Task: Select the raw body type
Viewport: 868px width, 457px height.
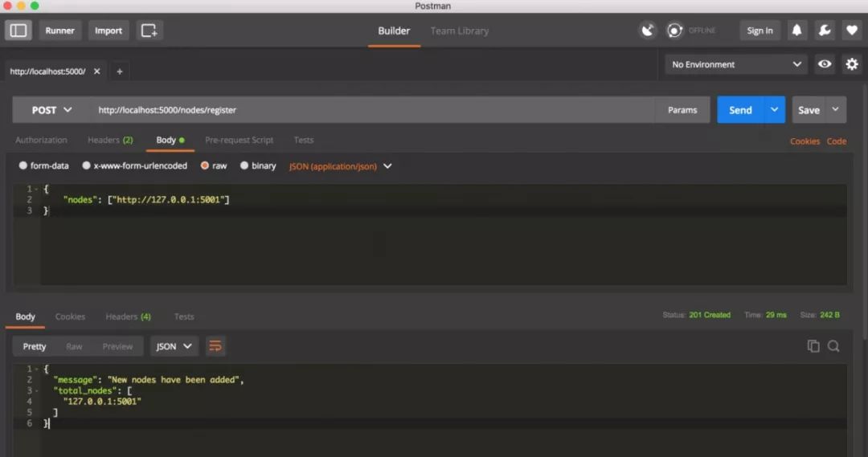Action: tap(205, 165)
